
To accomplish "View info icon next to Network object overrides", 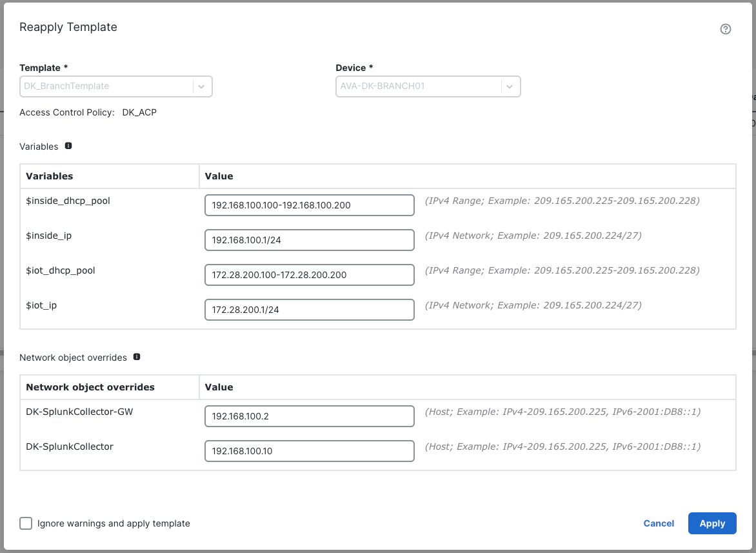I will tap(136, 356).
